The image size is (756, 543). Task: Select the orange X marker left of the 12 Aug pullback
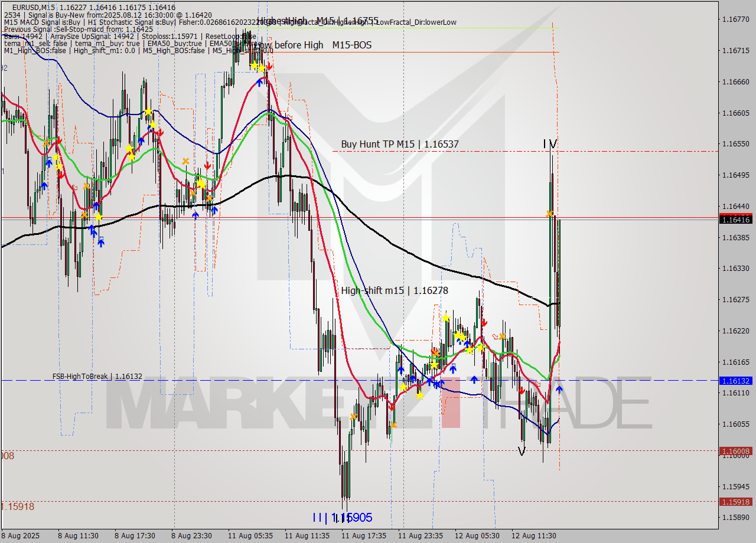click(502, 336)
